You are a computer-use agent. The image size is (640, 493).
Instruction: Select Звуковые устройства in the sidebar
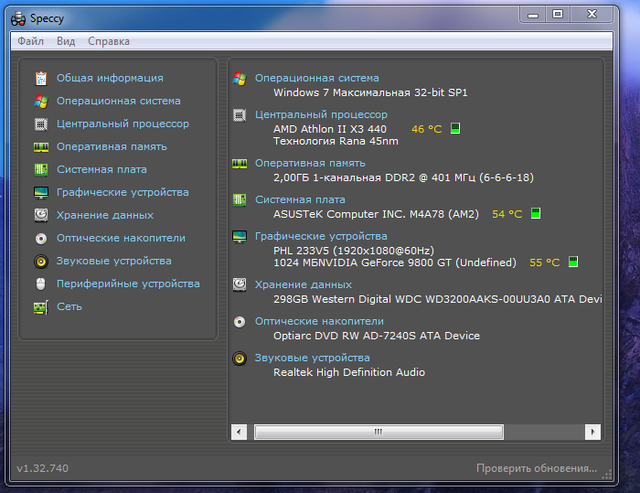click(114, 261)
